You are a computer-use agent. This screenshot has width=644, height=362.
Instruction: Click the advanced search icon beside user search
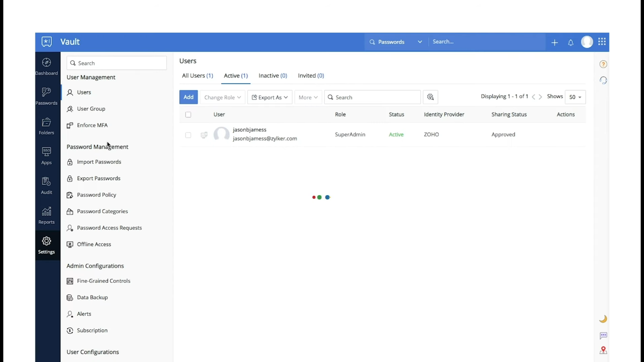coord(430,97)
